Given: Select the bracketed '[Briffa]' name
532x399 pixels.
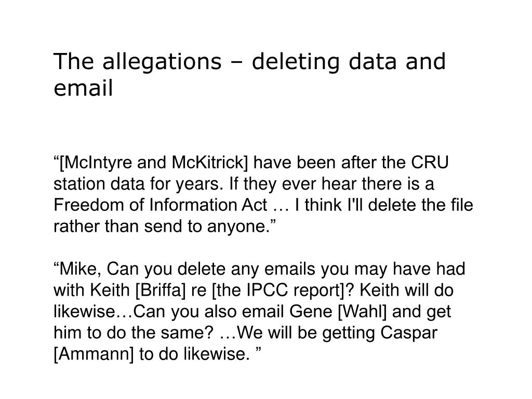Looking at the screenshot, I should [x=161, y=291].
